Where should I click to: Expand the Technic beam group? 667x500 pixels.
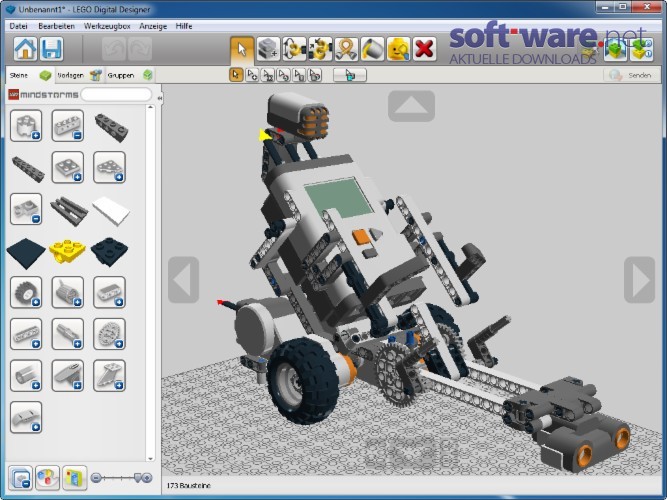tap(26, 334)
